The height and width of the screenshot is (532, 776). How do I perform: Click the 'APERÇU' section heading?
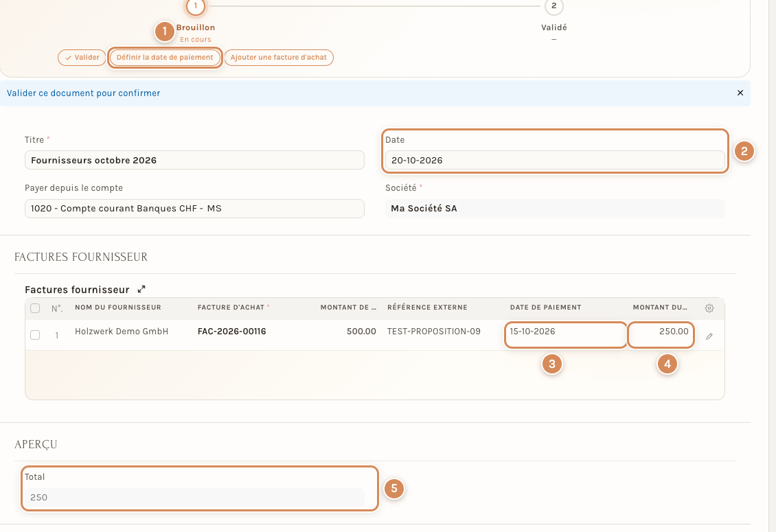[36, 444]
